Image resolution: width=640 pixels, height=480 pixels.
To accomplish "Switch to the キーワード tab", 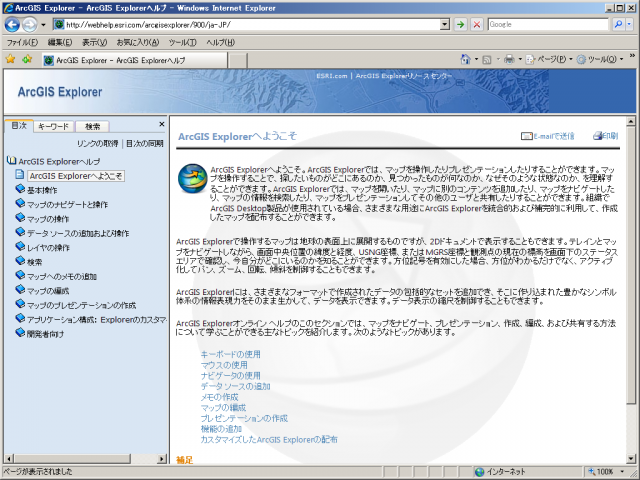I will point(53,127).
